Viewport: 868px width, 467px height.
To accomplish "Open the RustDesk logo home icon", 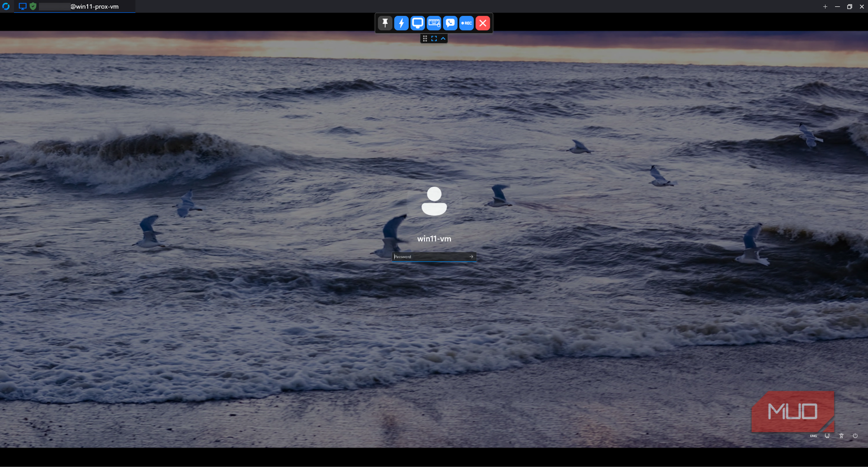I will pos(6,6).
